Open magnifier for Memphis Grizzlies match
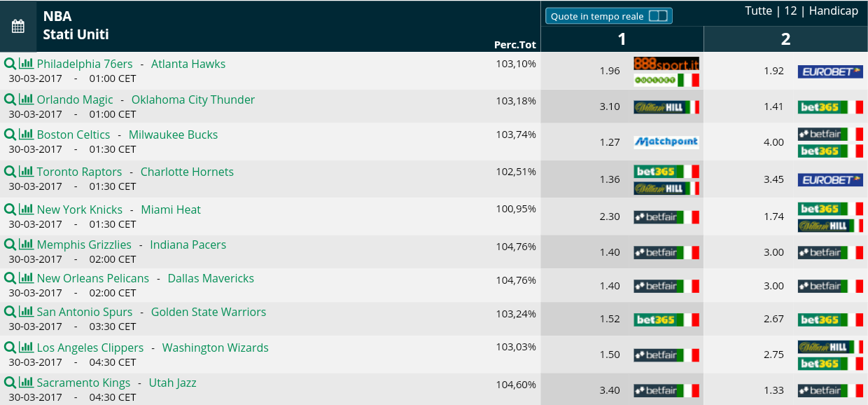This screenshot has width=868, height=405. pyautogui.click(x=10, y=245)
